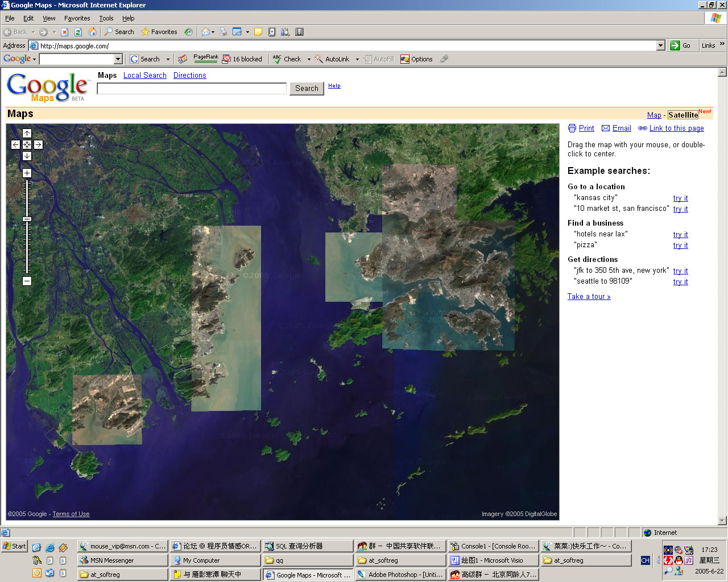
Task: Pan the map left with arrow
Action: coord(15,144)
